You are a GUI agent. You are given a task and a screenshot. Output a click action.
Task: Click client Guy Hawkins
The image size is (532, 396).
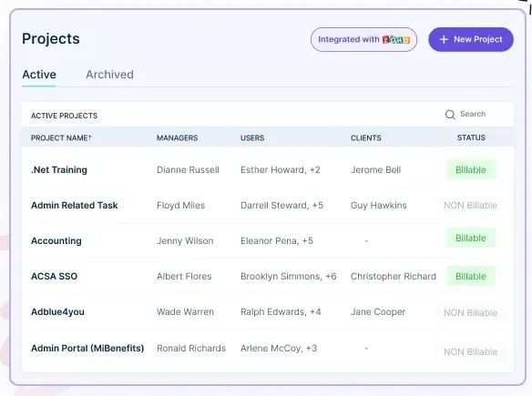(x=378, y=206)
